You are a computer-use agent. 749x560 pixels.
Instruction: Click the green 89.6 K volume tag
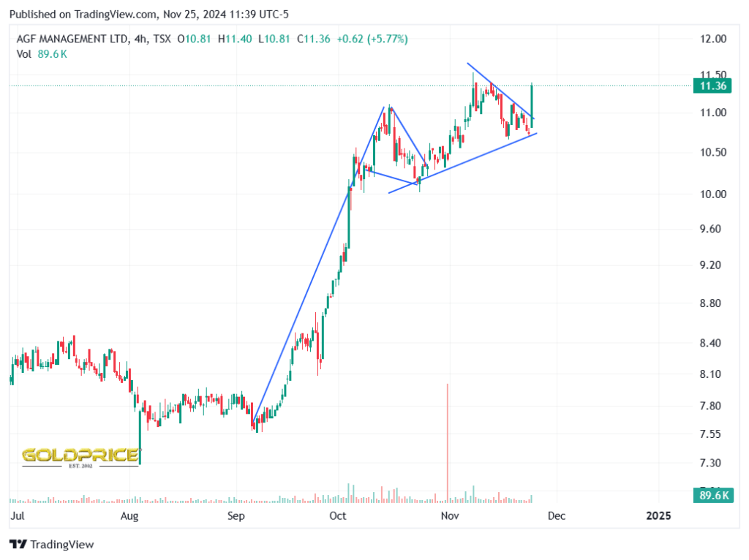point(712,495)
